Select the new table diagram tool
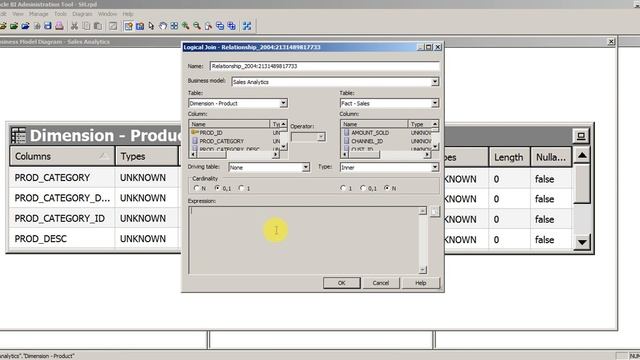 [x=128, y=26]
